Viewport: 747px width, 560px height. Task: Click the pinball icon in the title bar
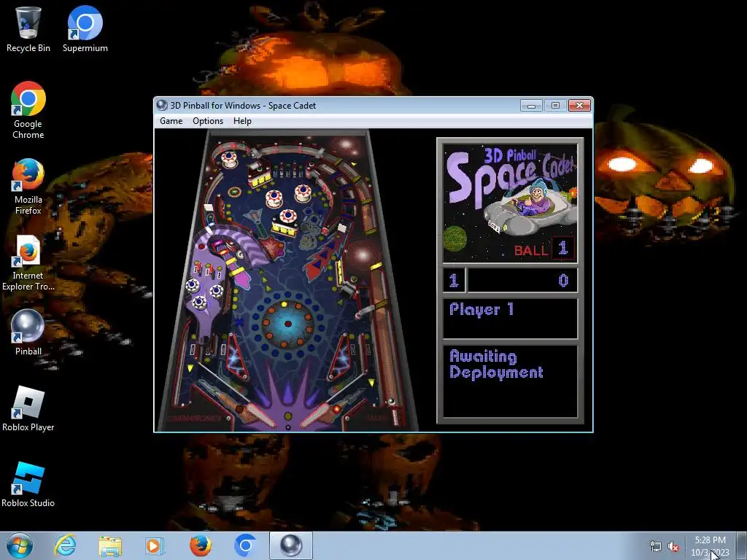162,105
